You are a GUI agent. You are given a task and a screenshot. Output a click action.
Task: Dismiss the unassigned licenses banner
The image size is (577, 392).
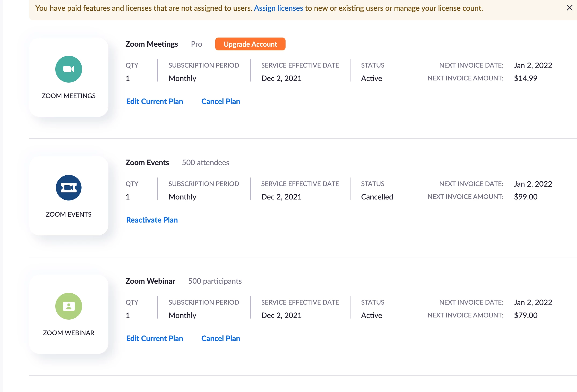coord(569,8)
